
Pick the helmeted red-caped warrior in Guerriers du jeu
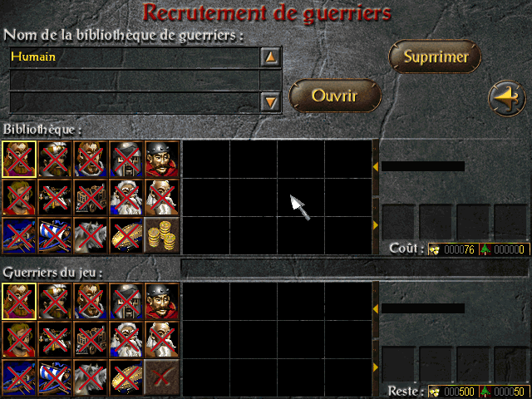tap(162, 301)
